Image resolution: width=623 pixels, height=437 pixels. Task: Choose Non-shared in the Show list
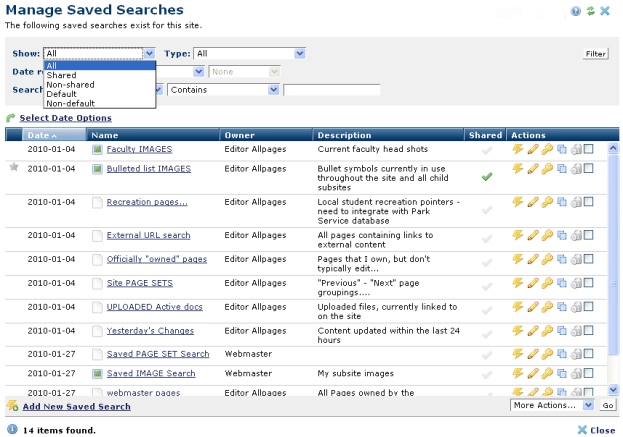[x=69, y=85]
